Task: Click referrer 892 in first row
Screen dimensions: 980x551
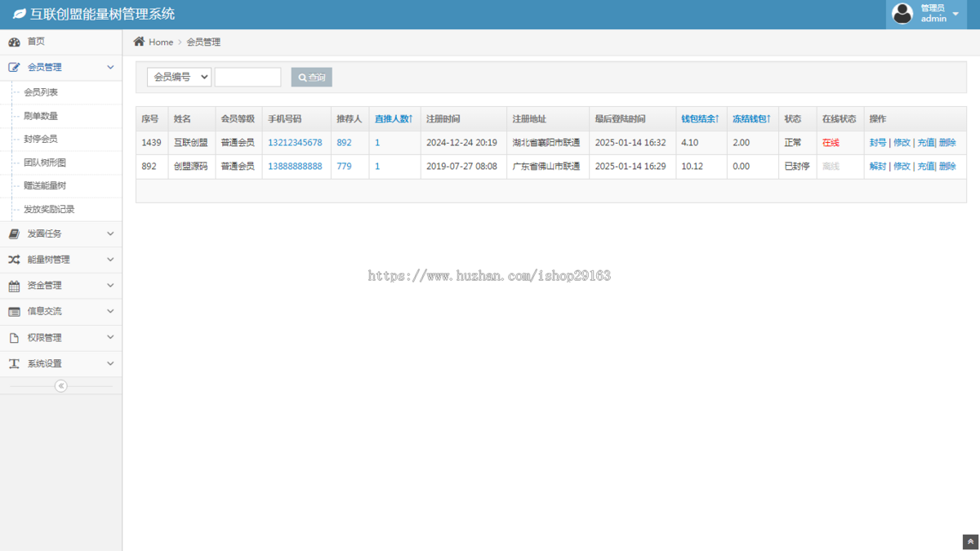Action: [x=344, y=143]
